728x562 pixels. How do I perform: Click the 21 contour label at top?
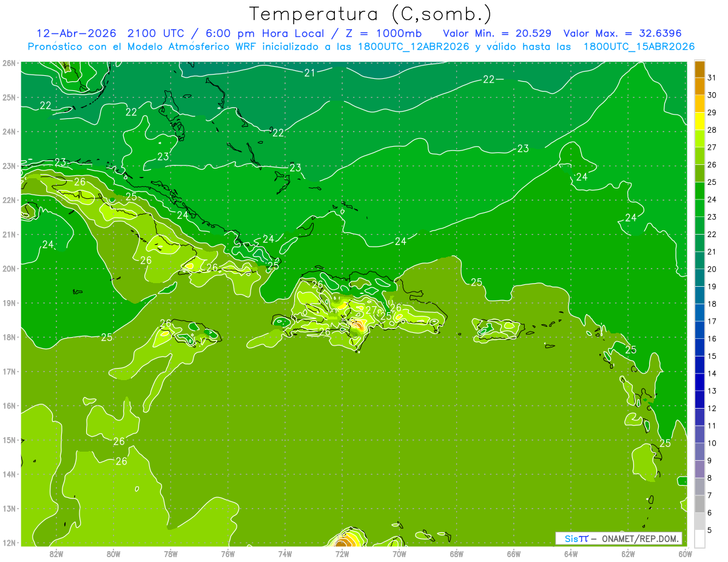[310, 73]
